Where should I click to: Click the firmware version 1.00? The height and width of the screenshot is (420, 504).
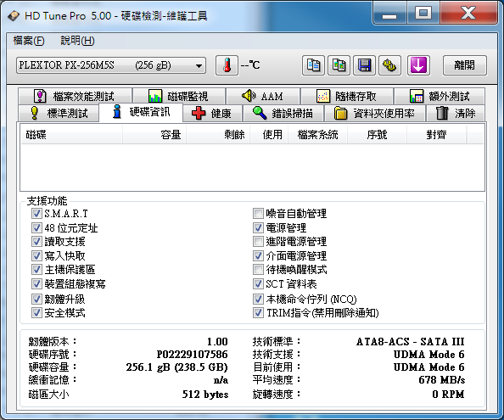[x=217, y=342]
